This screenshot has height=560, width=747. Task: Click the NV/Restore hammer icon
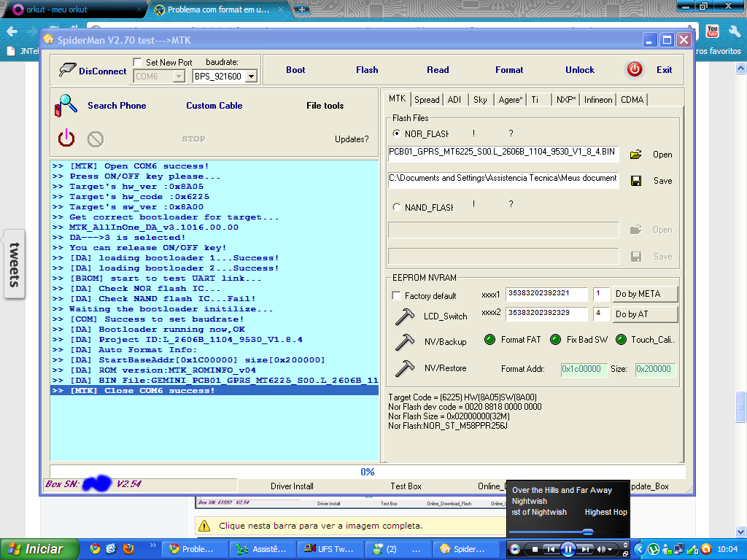405,368
